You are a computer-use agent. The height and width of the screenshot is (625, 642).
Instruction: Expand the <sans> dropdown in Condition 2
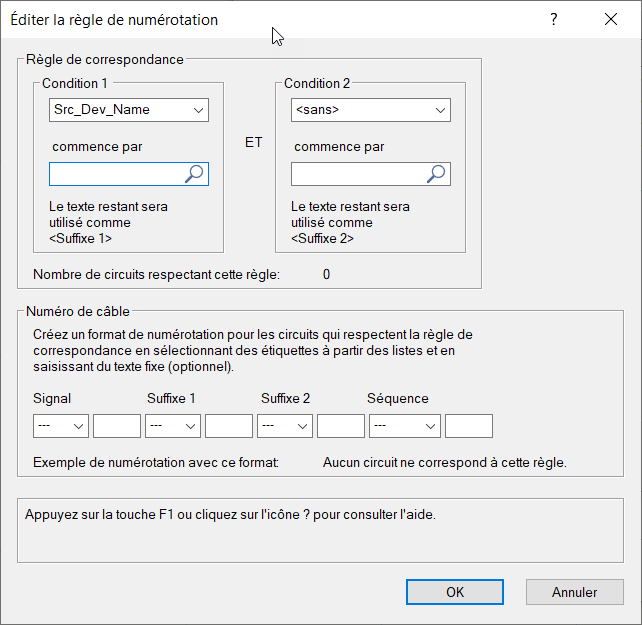coord(370,109)
